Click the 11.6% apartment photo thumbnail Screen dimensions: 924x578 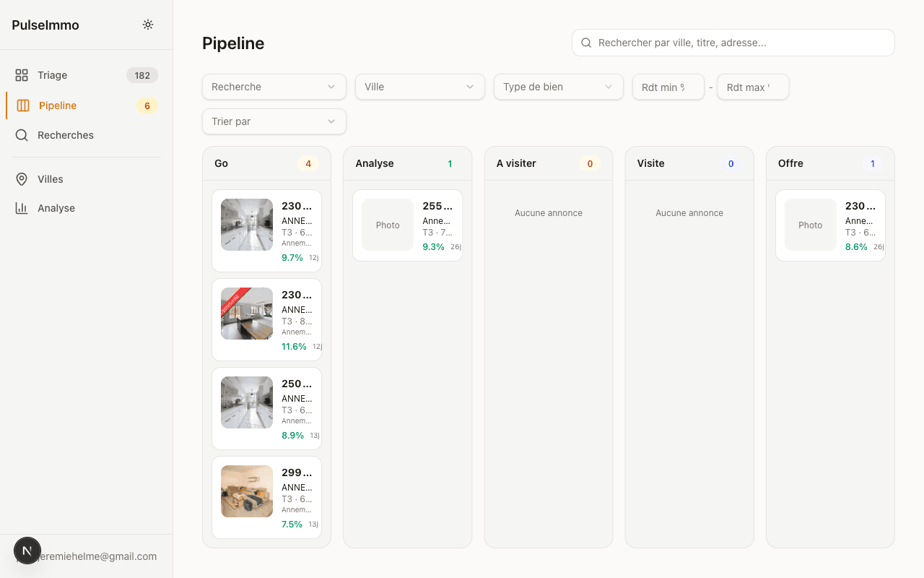pyautogui.click(x=246, y=314)
